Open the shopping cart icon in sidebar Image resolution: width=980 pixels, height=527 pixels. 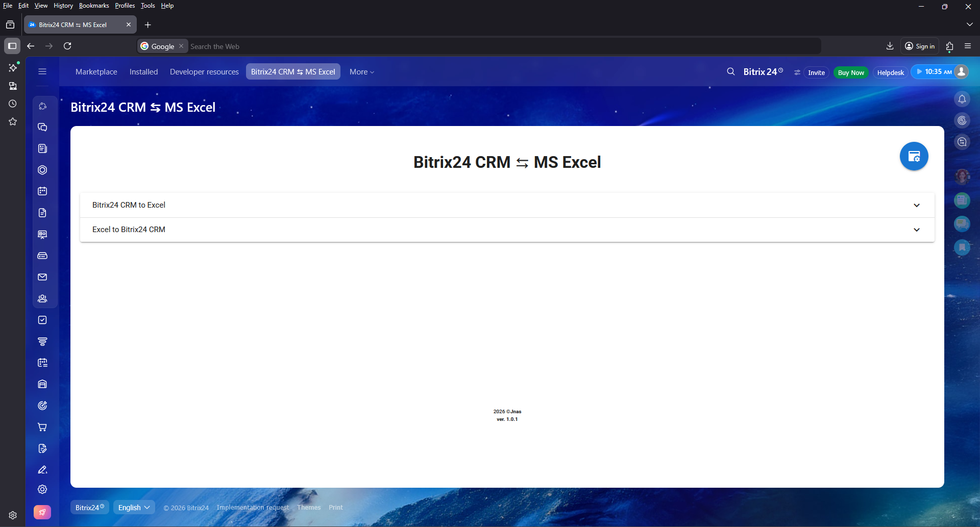coord(42,427)
